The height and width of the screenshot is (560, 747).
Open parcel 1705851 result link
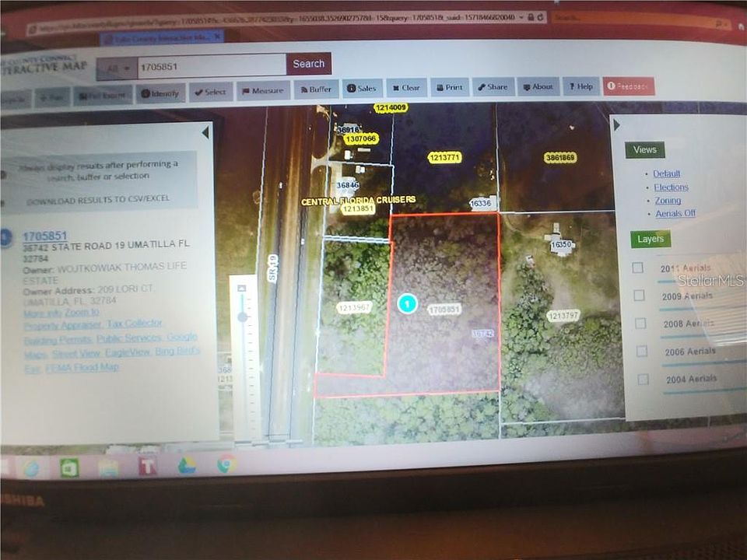[45, 236]
